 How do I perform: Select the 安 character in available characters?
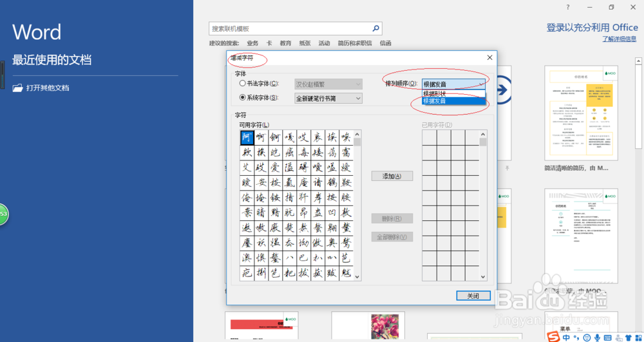(x=261, y=183)
